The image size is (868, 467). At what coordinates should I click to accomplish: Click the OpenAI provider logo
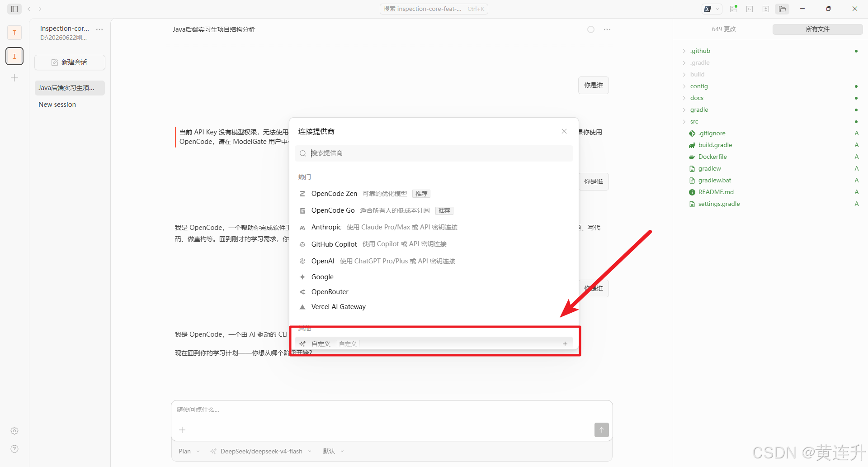[x=302, y=261]
